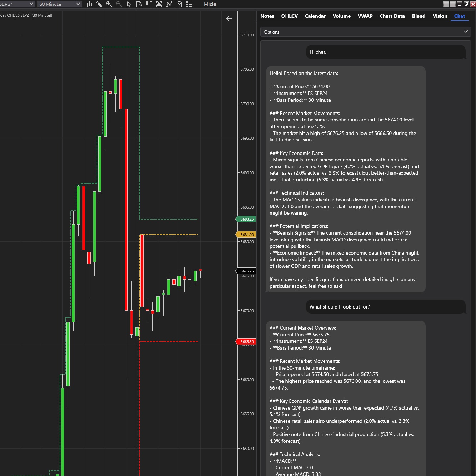
Task: Click the first gray square window button
Action: tap(446, 4)
